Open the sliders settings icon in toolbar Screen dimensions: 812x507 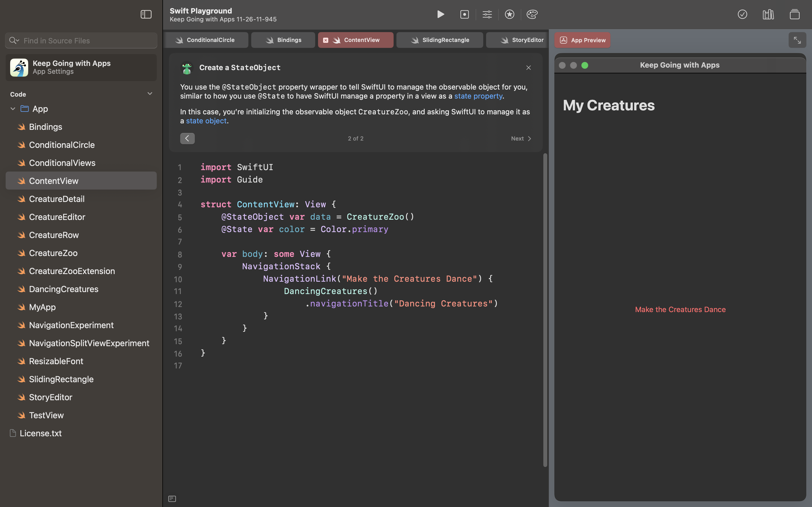pos(487,14)
